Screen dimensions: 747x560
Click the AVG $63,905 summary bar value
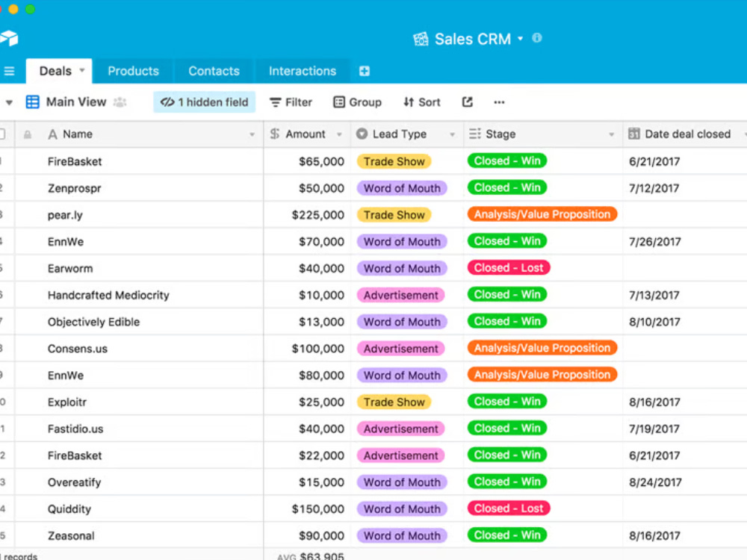click(x=311, y=556)
